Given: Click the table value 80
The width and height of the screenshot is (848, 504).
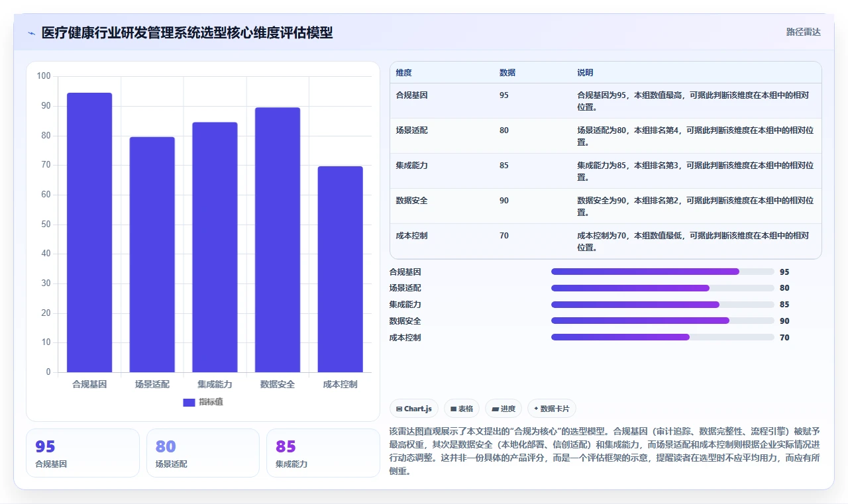Looking at the screenshot, I should [x=504, y=130].
